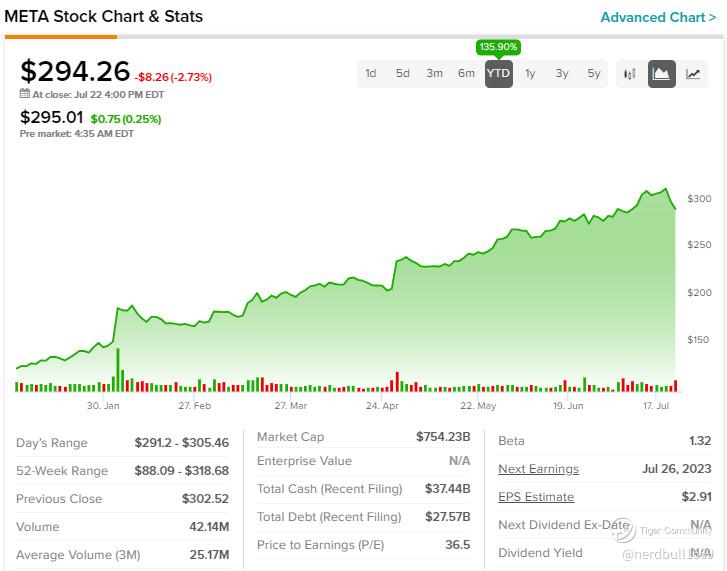This screenshot has width=727, height=571.
Task: Open the Next Earnings link
Action: tap(538, 469)
